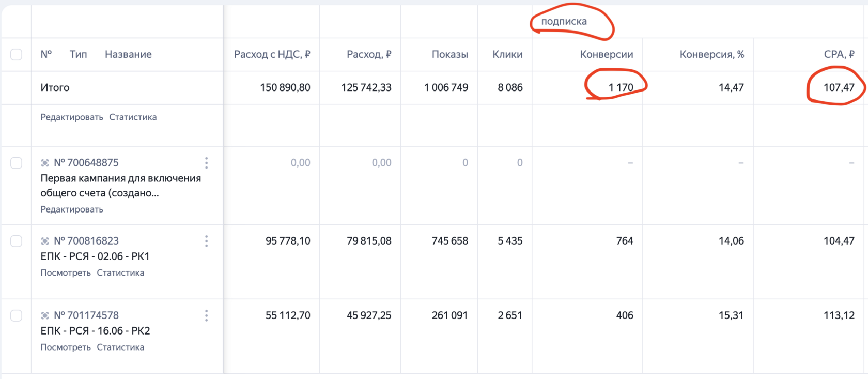Image resolution: width=868 pixels, height=379 pixels.
Task: Select clicks value 5 435
Action: (x=510, y=241)
